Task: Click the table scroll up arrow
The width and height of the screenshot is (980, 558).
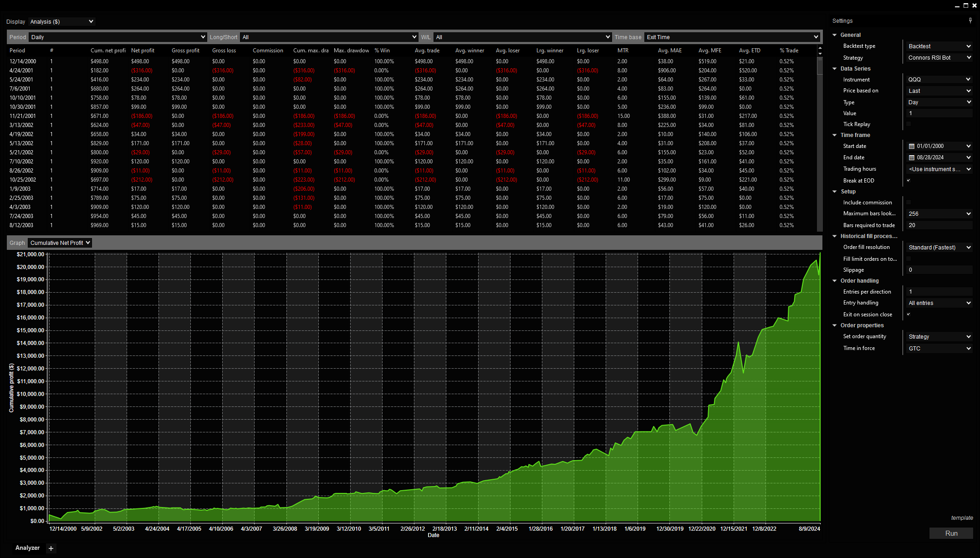Action: click(x=820, y=48)
